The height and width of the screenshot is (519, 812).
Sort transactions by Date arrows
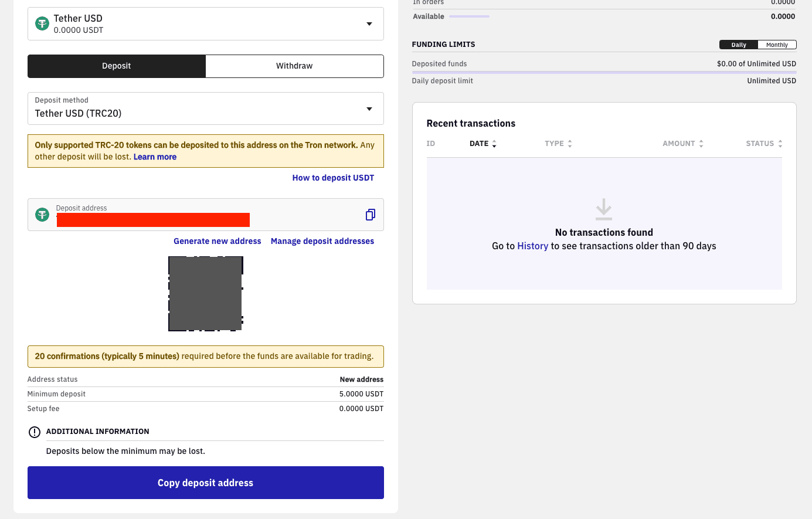(x=494, y=144)
